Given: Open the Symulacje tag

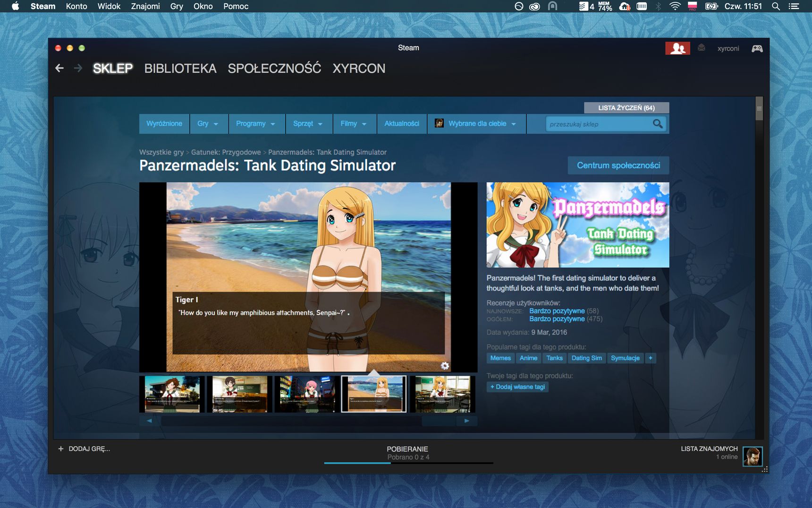Looking at the screenshot, I should tap(625, 358).
